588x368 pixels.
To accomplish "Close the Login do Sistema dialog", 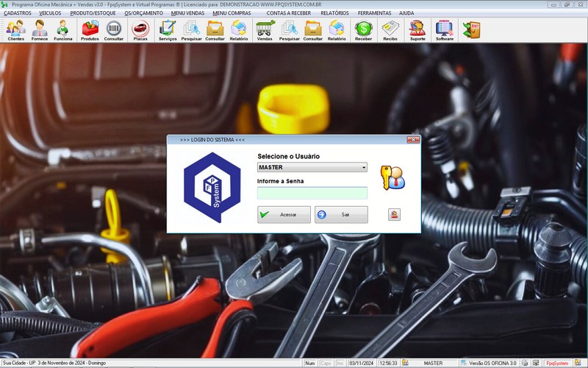I will point(413,140).
